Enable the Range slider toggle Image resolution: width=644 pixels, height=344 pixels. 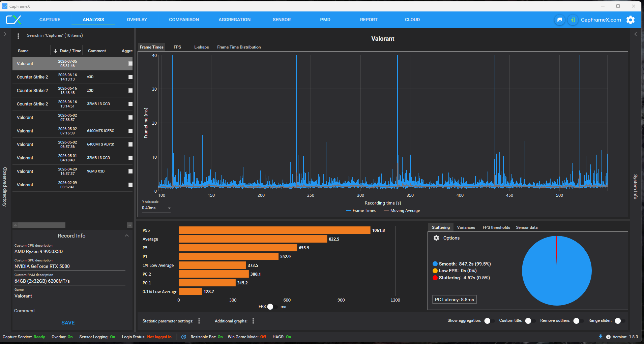(x=620, y=321)
